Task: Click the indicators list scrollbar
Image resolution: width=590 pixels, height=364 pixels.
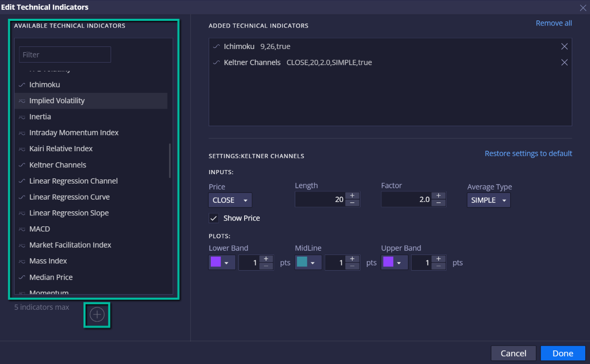Action: (170, 161)
